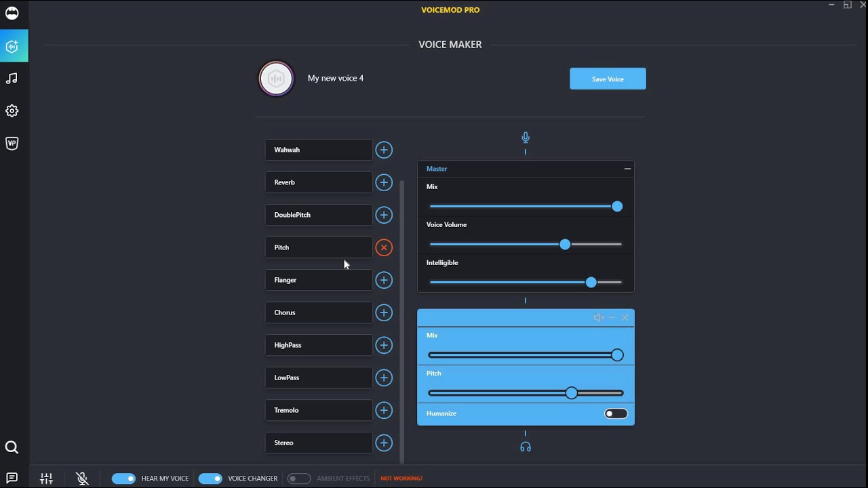
Task: Enable the Ambient Effects switch
Action: tap(299, 479)
